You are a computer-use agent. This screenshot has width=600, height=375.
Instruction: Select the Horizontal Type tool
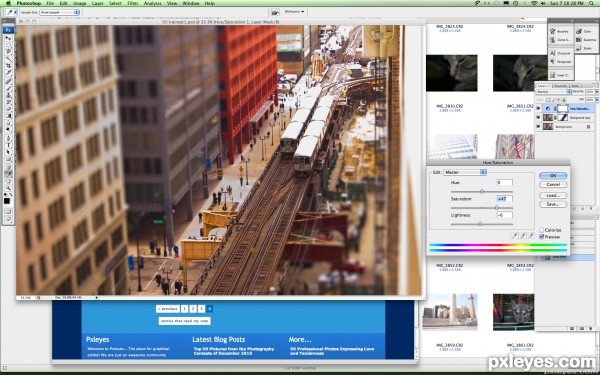coord(8,145)
